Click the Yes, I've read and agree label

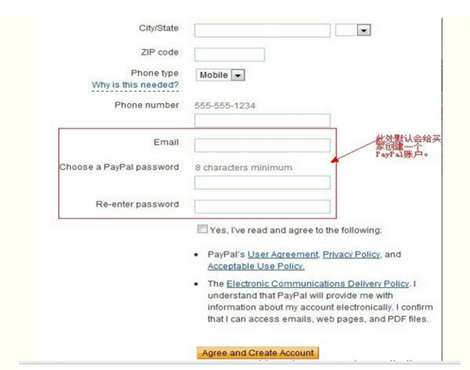click(x=296, y=230)
